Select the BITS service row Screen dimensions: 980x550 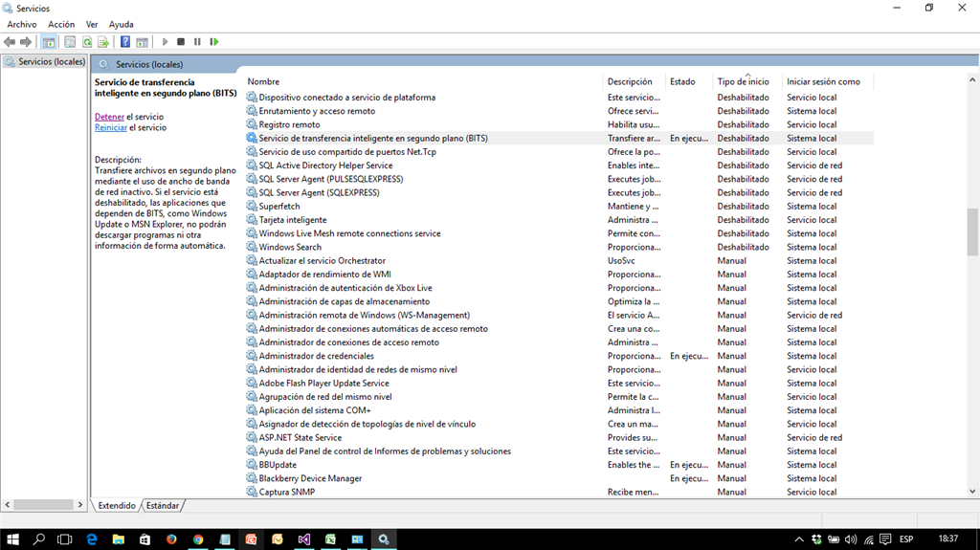pos(559,138)
